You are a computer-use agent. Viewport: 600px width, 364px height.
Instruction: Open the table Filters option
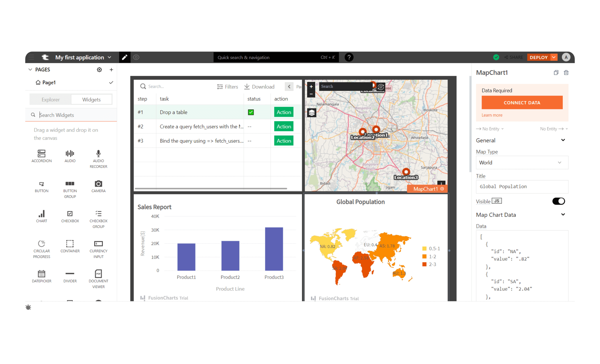tap(227, 87)
